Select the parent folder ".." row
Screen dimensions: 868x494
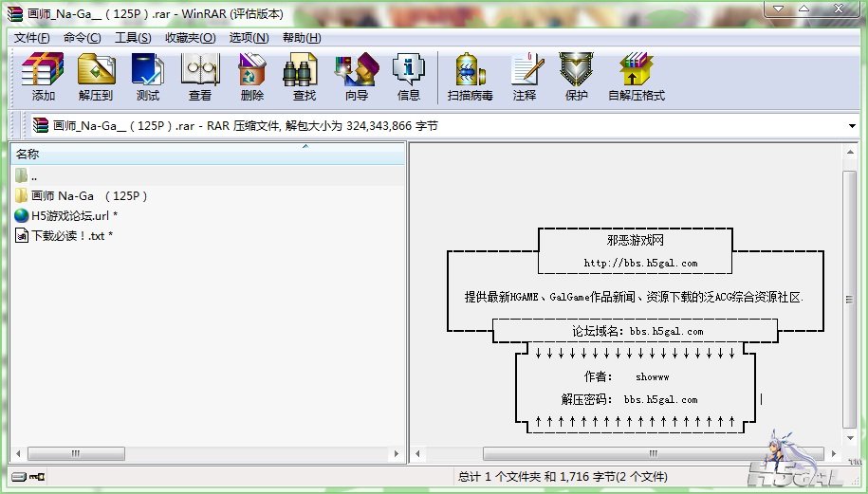pyautogui.click(x=208, y=176)
